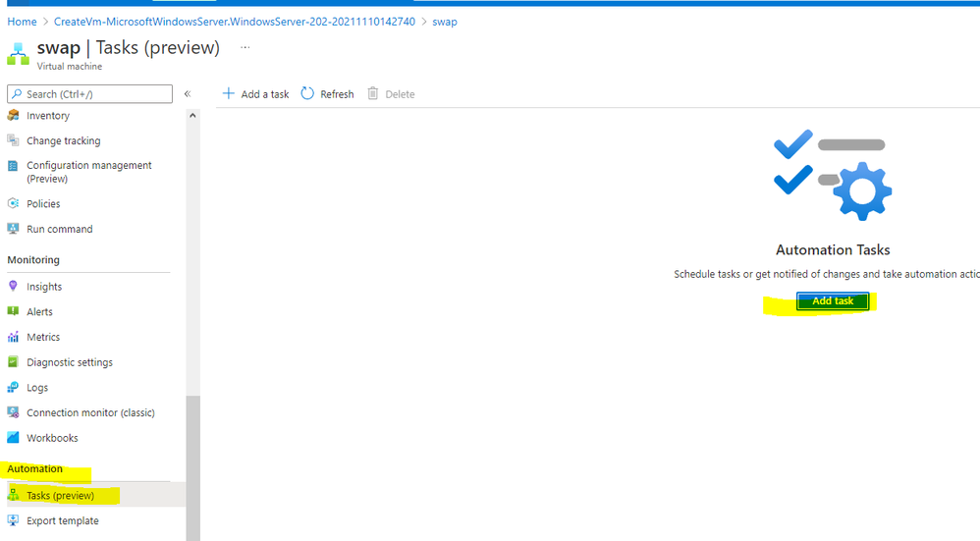Click the Metrics chart icon

pos(13,337)
